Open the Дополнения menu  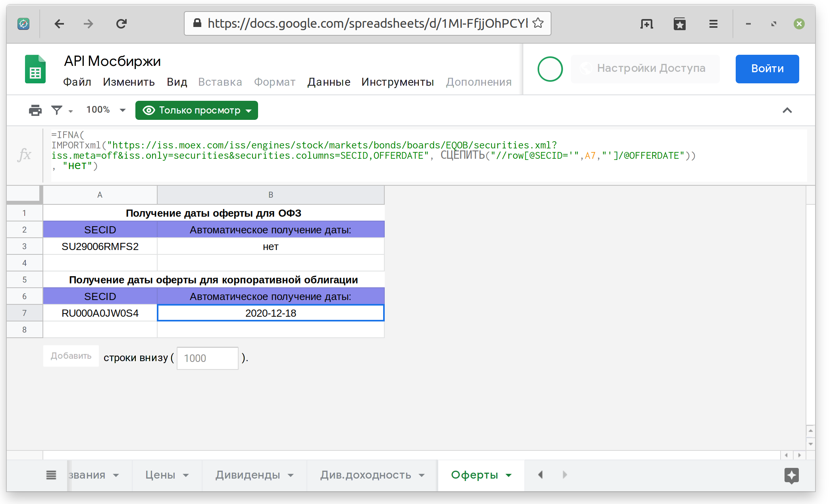point(478,82)
